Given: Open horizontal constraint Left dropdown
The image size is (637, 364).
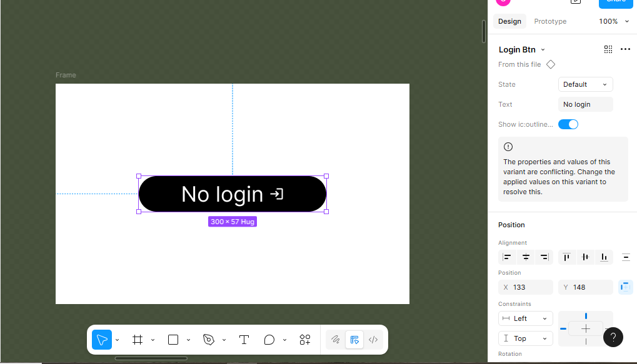Looking at the screenshot, I should (x=526, y=318).
